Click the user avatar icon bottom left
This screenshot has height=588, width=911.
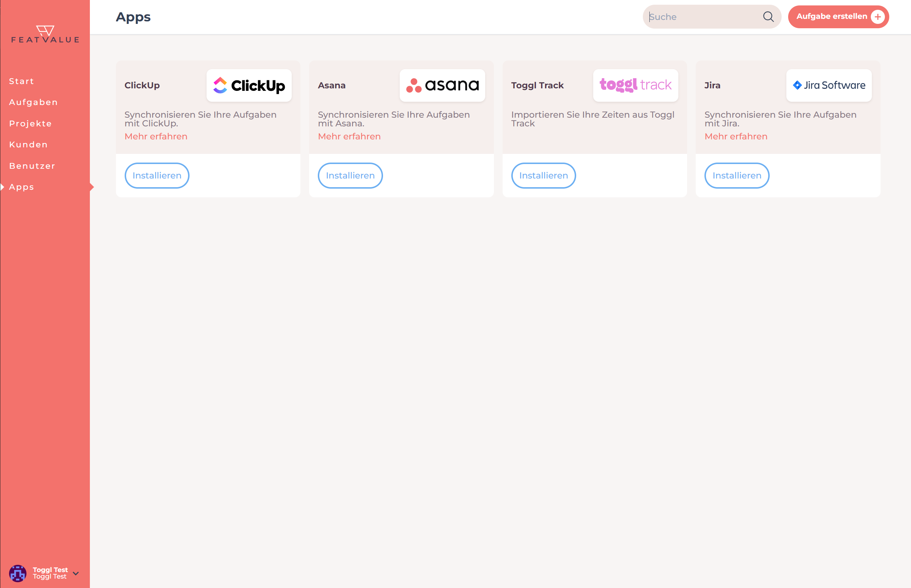tap(18, 572)
